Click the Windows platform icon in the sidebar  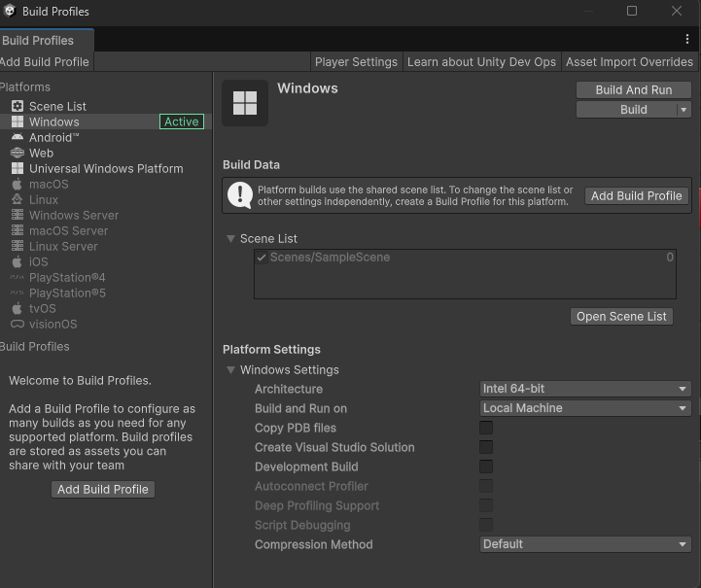(18, 121)
